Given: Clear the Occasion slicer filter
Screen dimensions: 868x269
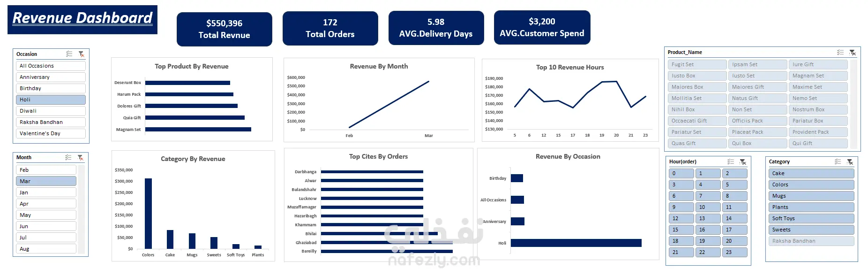Looking at the screenshot, I should (x=81, y=54).
